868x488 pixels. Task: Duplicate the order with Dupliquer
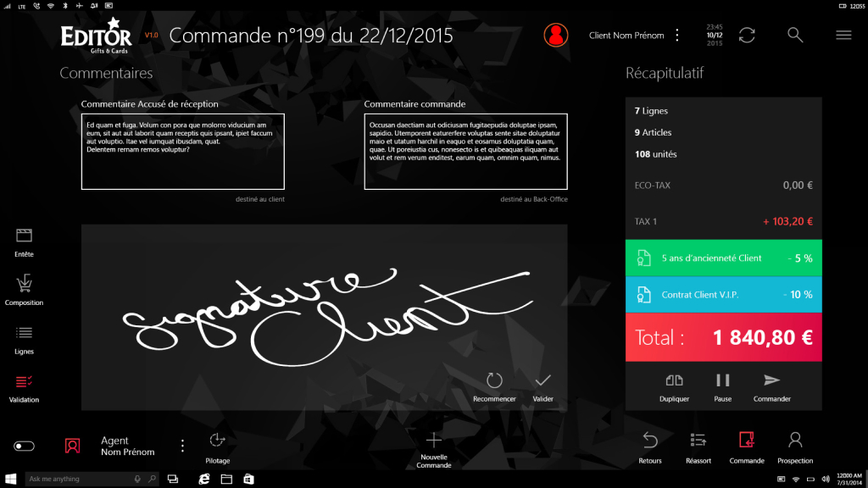click(x=674, y=382)
